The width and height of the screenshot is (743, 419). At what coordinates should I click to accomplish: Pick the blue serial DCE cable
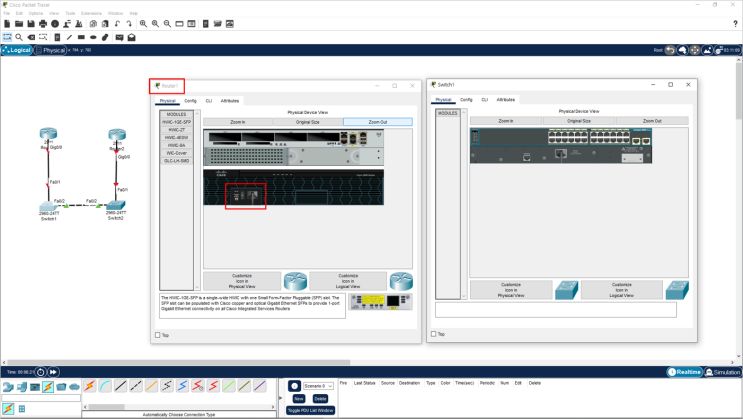click(182, 386)
